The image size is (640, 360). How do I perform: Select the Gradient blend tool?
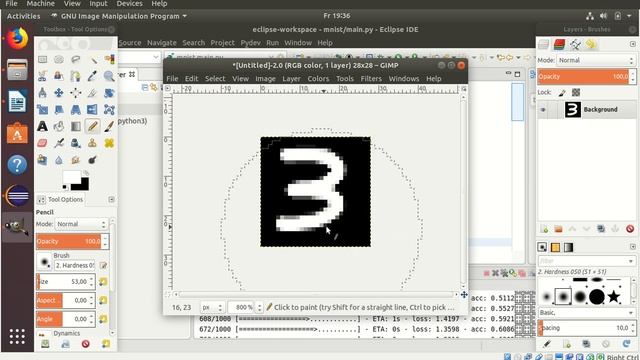(76, 127)
